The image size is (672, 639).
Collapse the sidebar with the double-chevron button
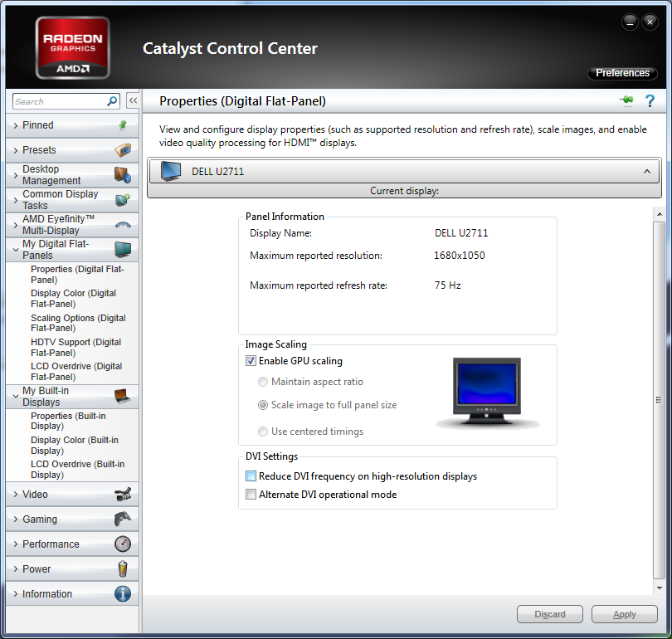coord(133,101)
